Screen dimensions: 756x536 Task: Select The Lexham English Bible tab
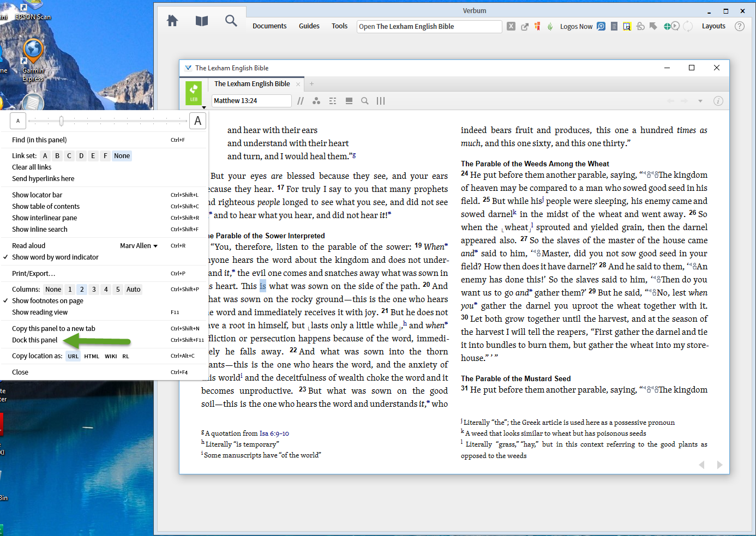(x=252, y=84)
